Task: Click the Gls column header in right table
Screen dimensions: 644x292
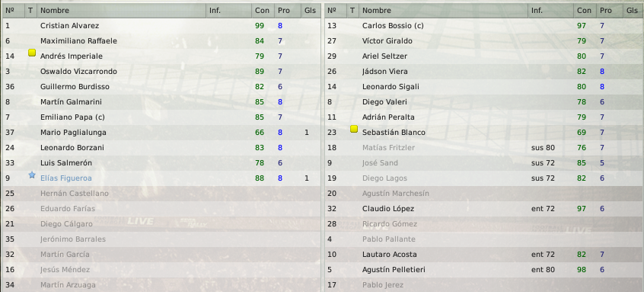Action: pos(632,10)
